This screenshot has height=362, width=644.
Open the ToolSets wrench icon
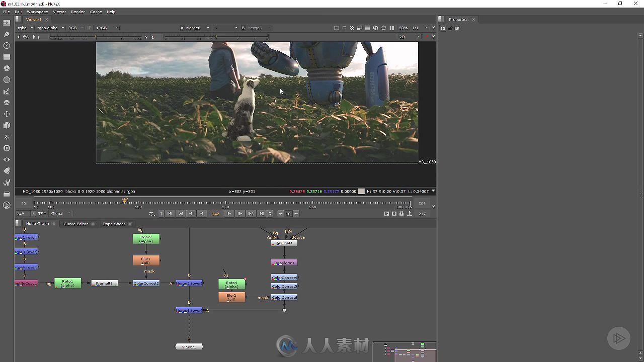[7, 183]
